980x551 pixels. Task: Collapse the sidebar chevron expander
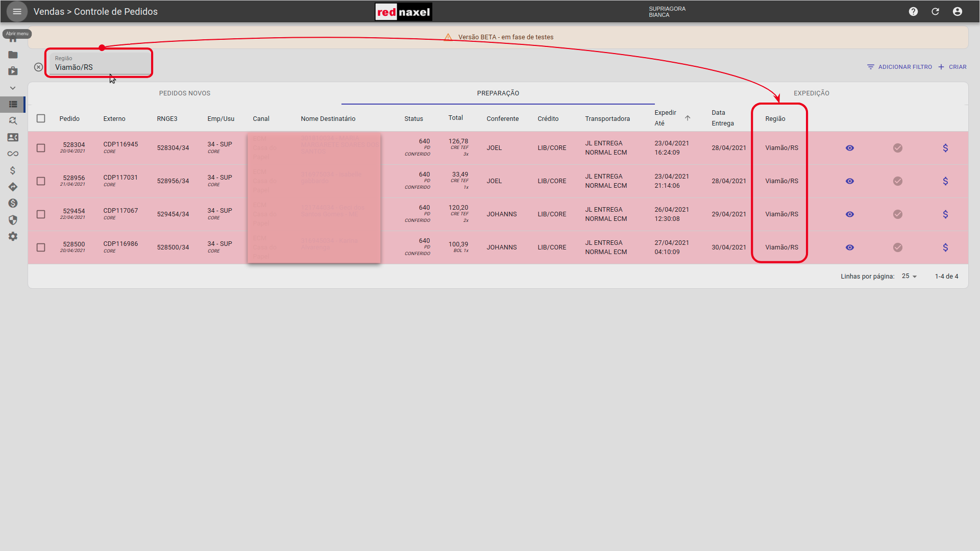(x=13, y=88)
